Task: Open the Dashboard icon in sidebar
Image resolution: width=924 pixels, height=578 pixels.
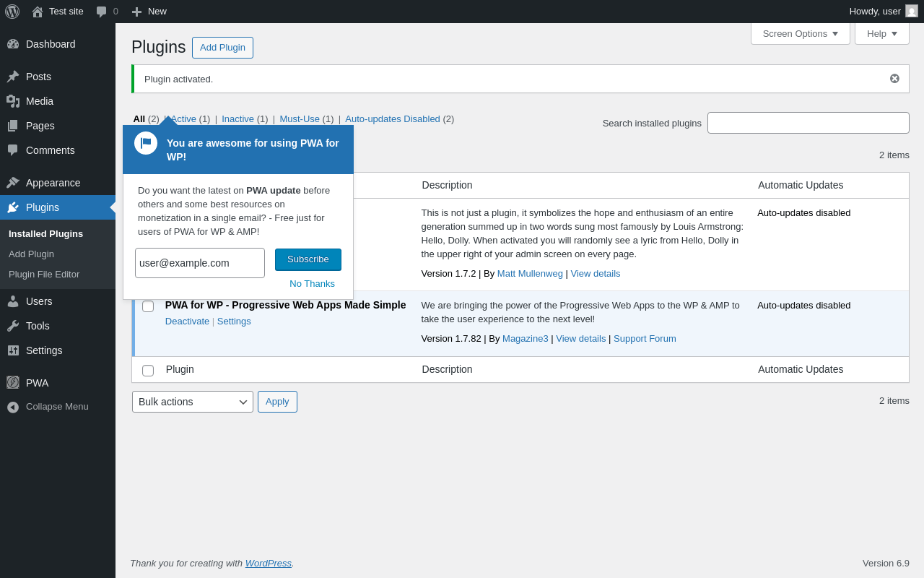Action: [13, 44]
